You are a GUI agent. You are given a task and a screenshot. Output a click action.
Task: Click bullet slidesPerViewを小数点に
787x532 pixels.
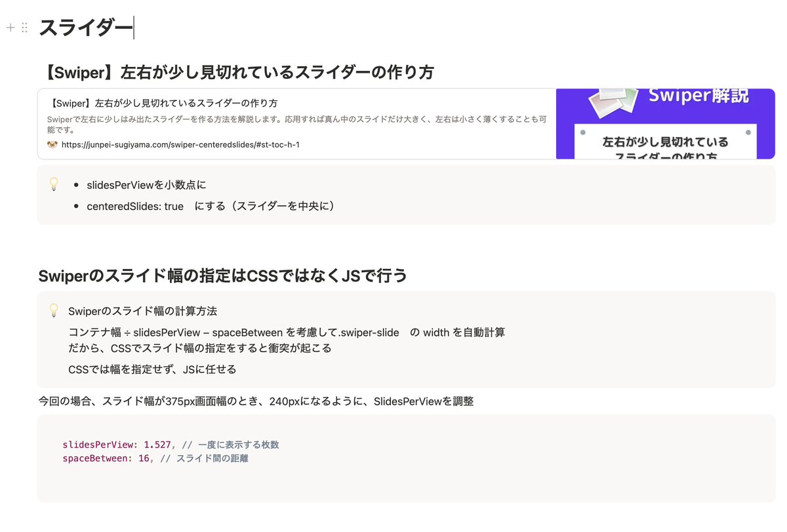coord(146,185)
